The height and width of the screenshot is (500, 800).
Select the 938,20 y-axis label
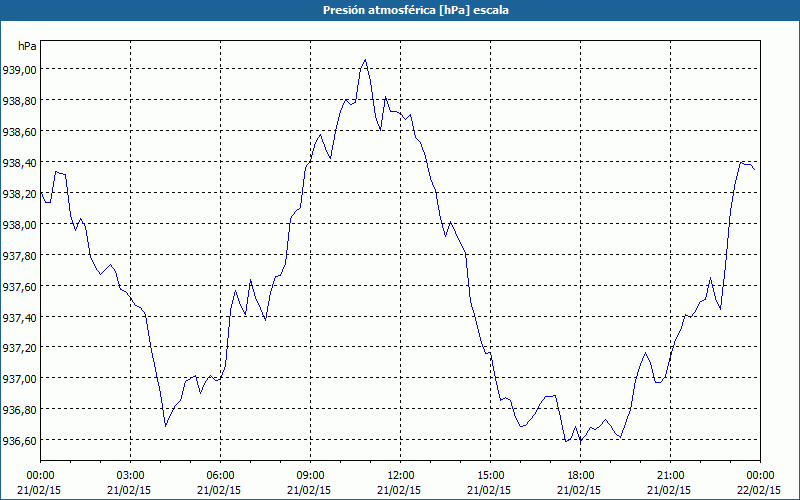click(x=19, y=193)
